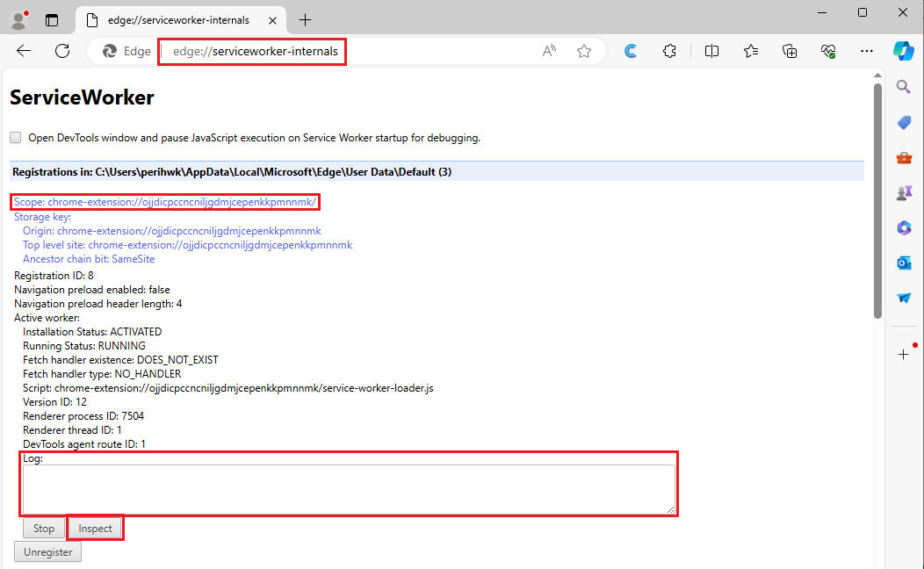The image size is (924, 569).
Task: Reload the serviceworker-internals page
Action: tap(62, 51)
